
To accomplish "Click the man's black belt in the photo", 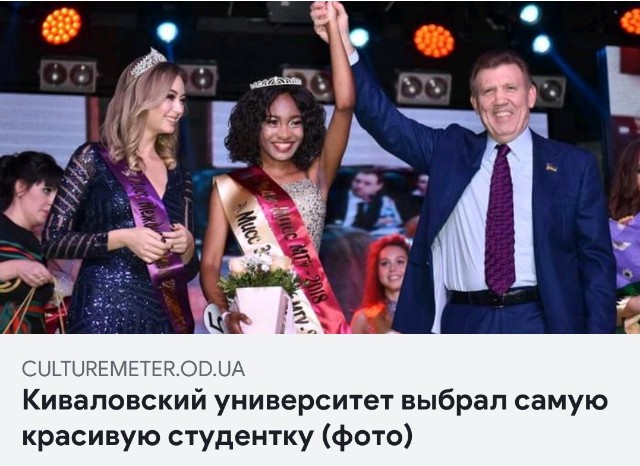I will click(493, 297).
